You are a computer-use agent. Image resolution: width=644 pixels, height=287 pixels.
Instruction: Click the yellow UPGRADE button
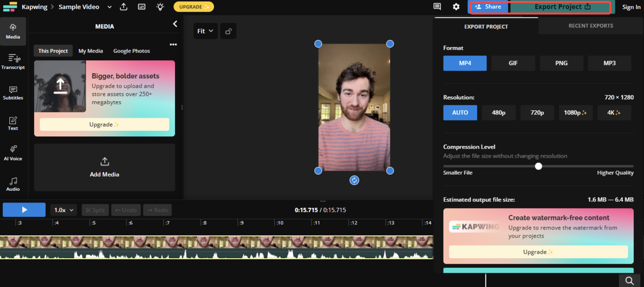coord(194,7)
